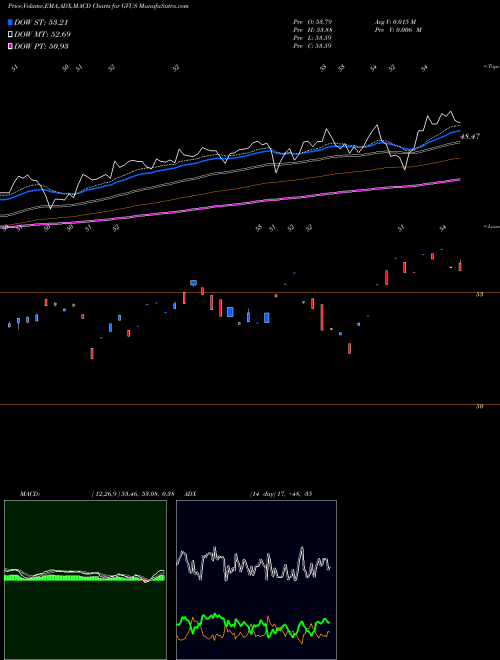Viewport: 500px width, 660px height.
Task: Click the 48.47 price label on EMA chart
Action: [470, 136]
